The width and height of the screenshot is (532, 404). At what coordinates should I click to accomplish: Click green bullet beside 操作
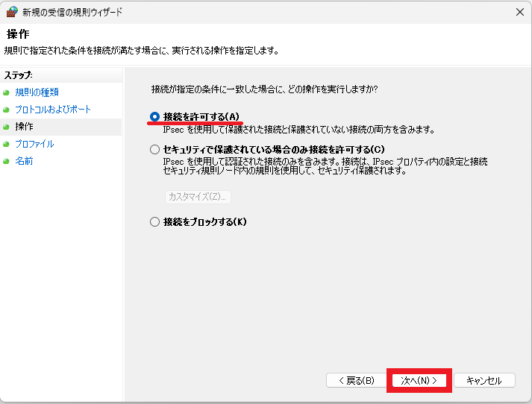(6, 127)
